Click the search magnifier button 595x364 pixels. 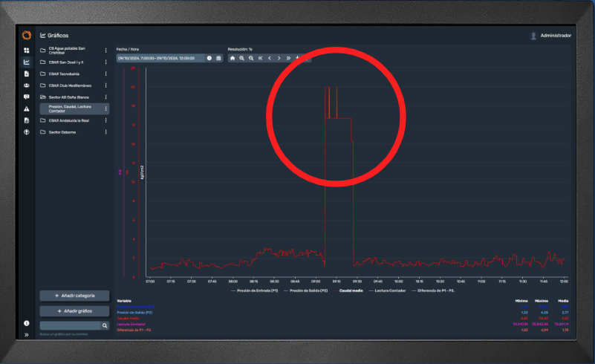(105, 325)
